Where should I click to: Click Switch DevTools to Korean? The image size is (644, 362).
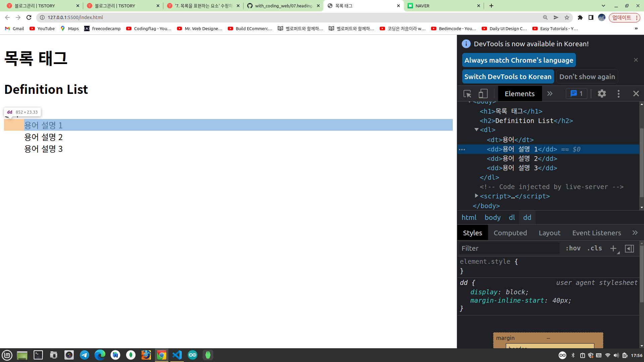click(x=508, y=77)
